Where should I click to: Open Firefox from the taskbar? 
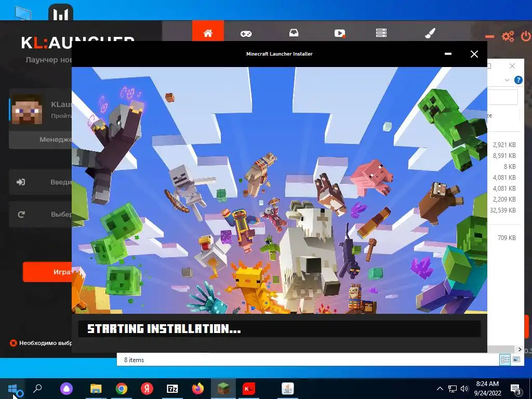pos(198,389)
